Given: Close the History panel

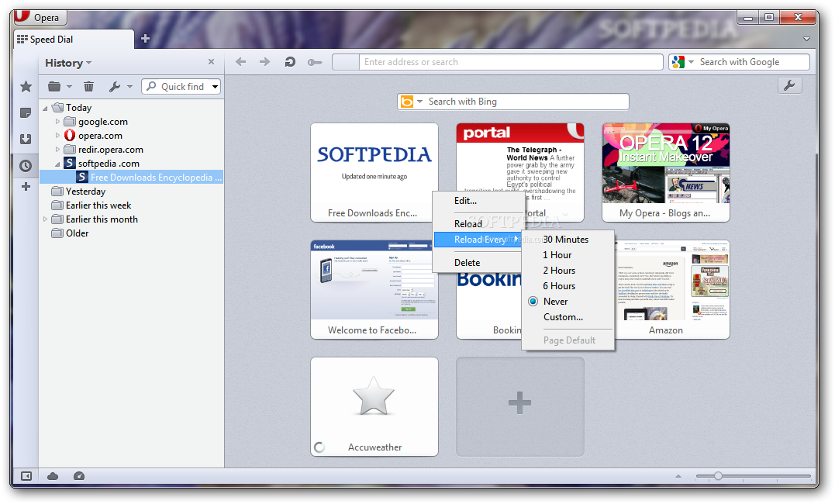Looking at the screenshot, I should point(212,62).
